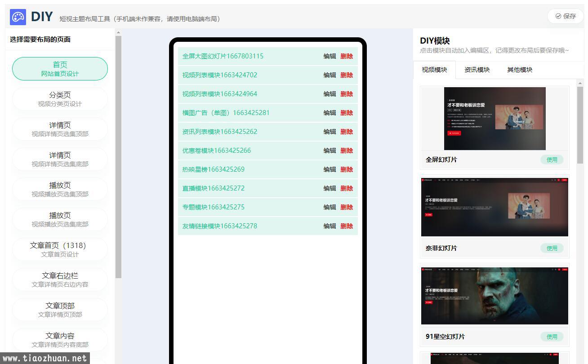The image size is (588, 364).
Task: Click 使用 for 91星空幻灯片 module
Action: tap(552, 337)
